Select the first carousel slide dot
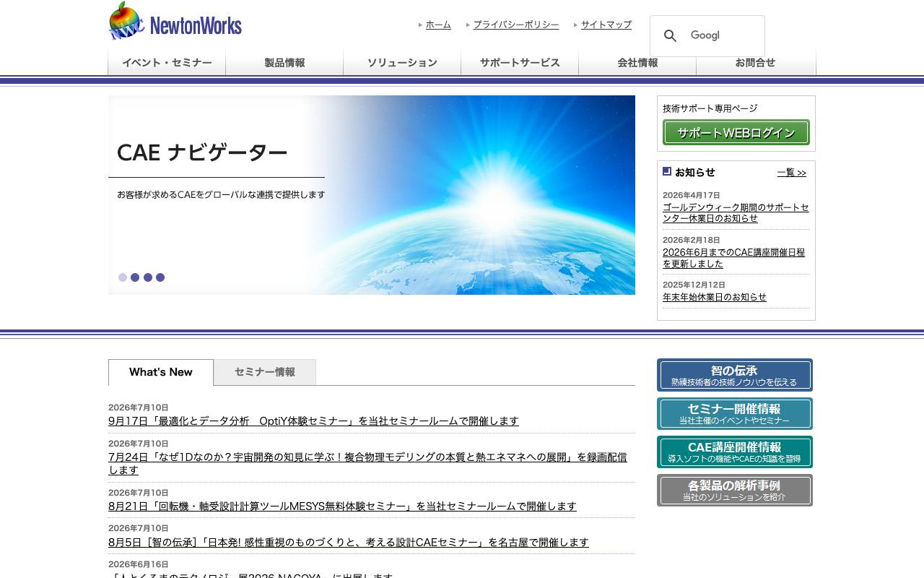The width and height of the screenshot is (924, 578). [123, 277]
